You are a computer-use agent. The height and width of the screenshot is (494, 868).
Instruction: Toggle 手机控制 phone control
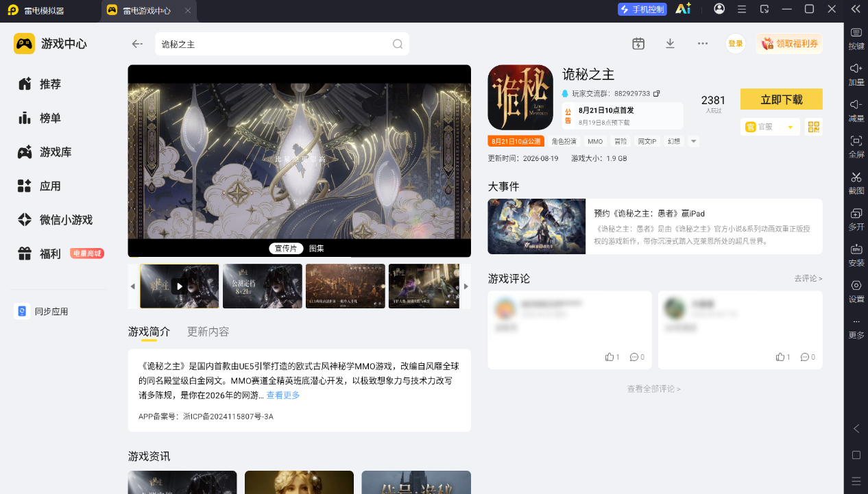[642, 9]
